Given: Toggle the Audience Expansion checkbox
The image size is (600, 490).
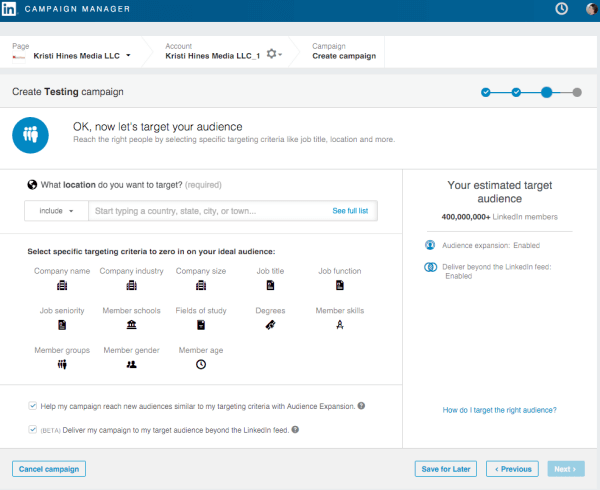Looking at the screenshot, I should tap(33, 406).
